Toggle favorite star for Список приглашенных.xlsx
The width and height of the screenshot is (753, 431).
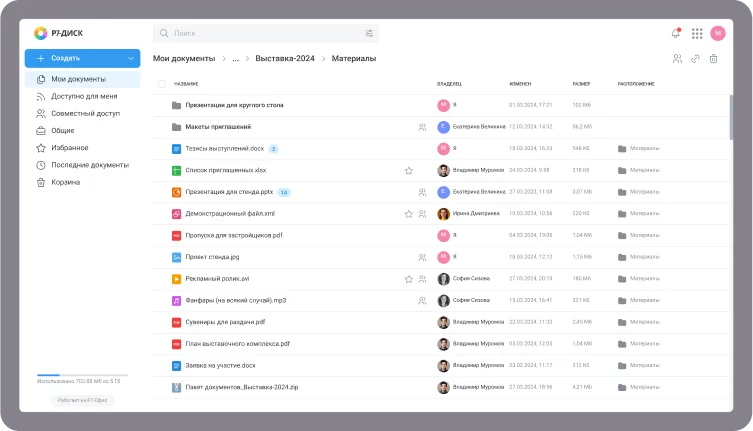click(x=408, y=170)
